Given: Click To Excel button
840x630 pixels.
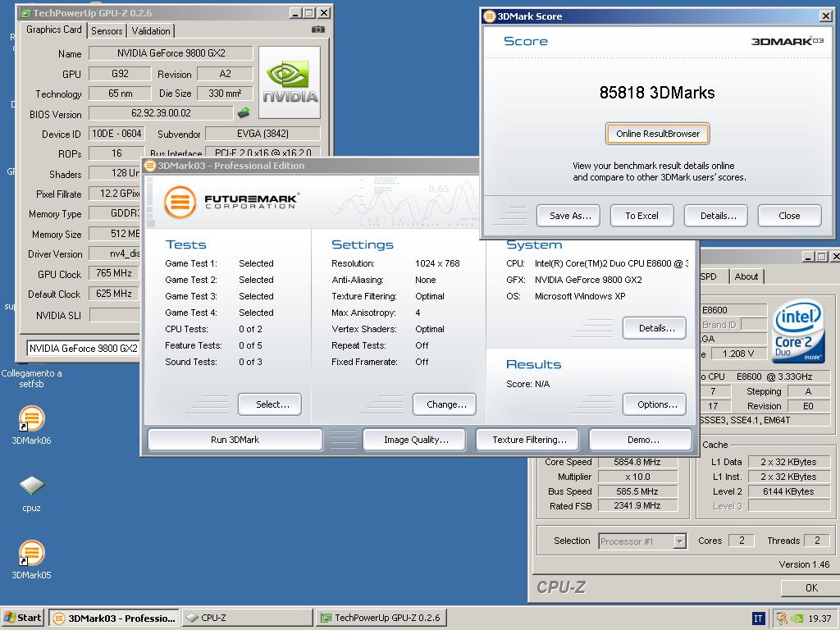Looking at the screenshot, I should [x=641, y=216].
